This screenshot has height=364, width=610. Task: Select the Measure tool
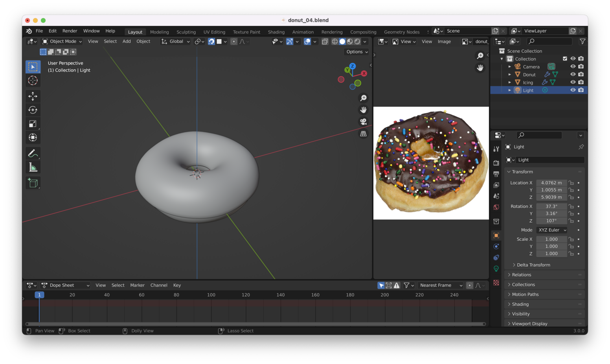[x=33, y=167]
